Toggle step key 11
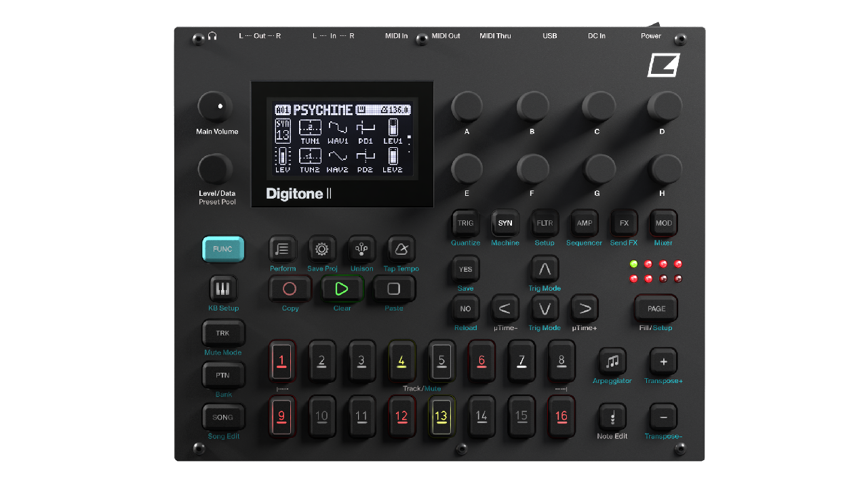868x488 pixels. [x=361, y=416]
